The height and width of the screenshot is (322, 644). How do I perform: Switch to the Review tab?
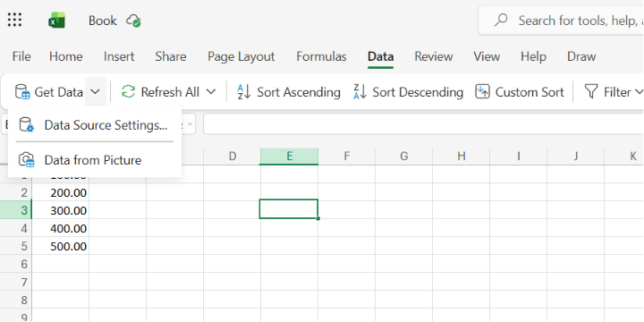coord(434,56)
